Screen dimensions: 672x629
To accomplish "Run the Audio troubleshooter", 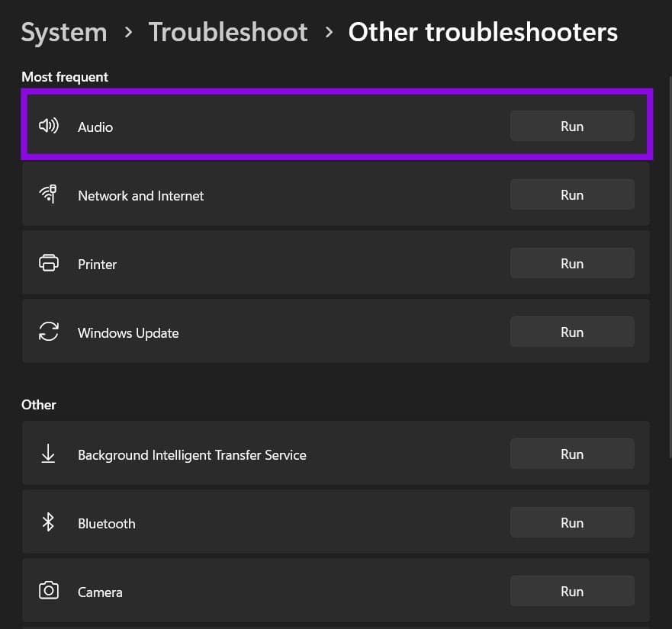I will point(572,126).
